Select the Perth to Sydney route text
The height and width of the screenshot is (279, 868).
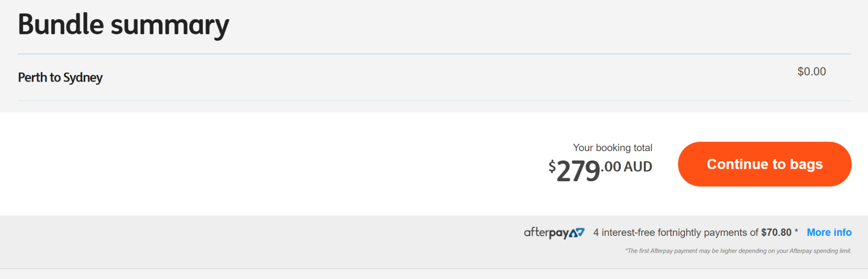point(60,77)
